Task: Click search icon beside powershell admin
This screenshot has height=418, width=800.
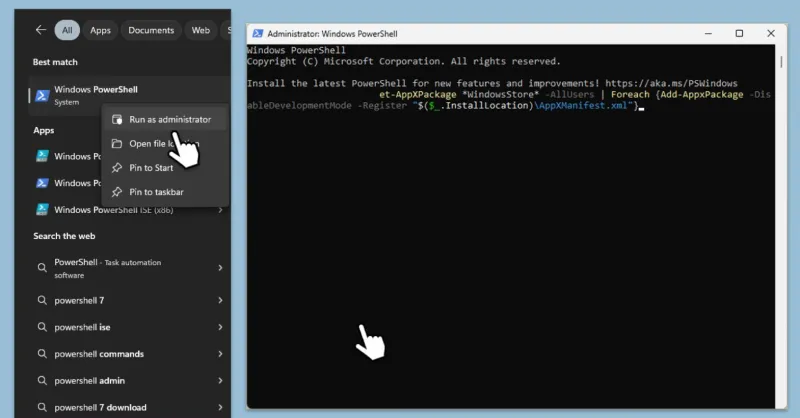Action: coord(42,380)
